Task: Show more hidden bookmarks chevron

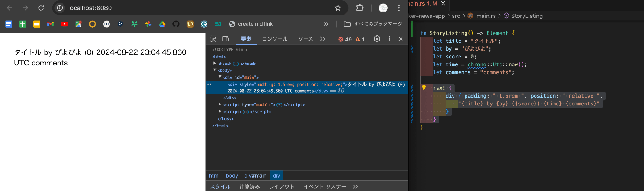Action: [x=326, y=24]
